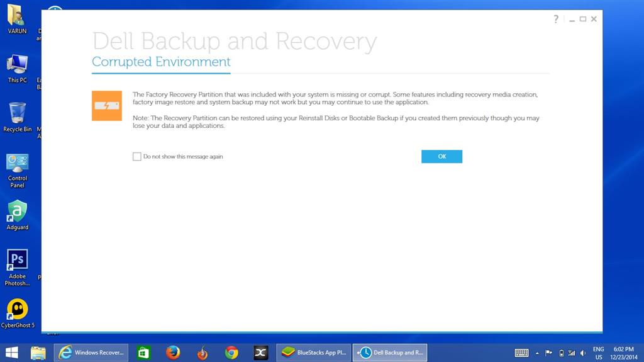Show hidden tray icons arrow

pyautogui.click(x=537, y=353)
